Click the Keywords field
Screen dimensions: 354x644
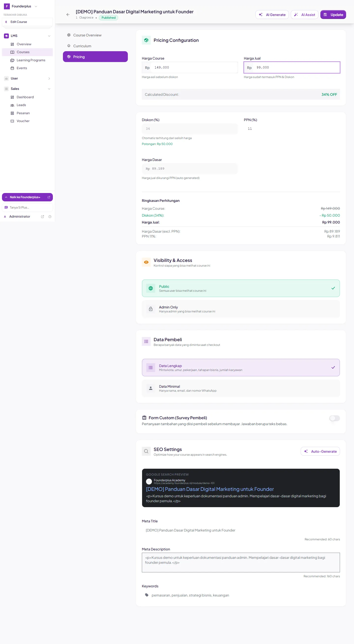(x=241, y=595)
